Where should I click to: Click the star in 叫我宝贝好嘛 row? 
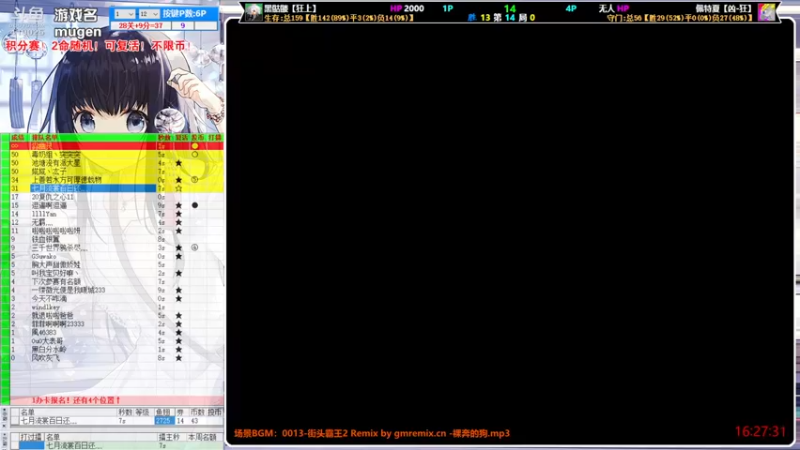click(x=179, y=273)
